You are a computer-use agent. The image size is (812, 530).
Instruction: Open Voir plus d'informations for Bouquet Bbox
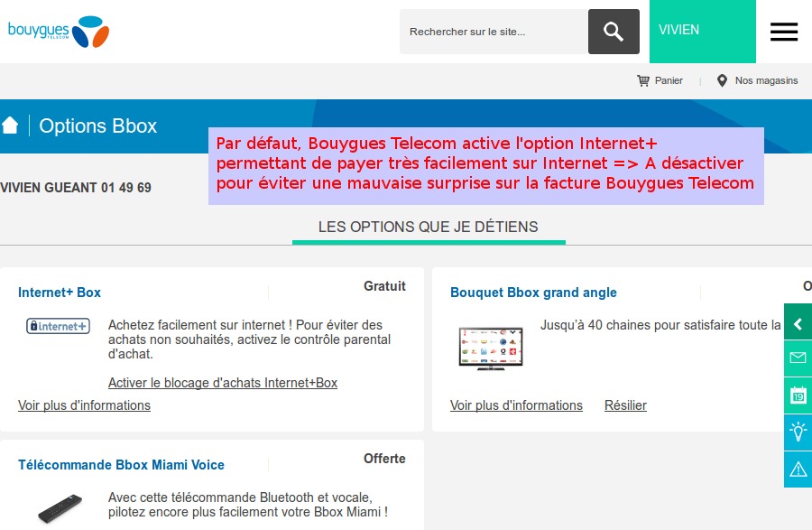tap(516, 404)
